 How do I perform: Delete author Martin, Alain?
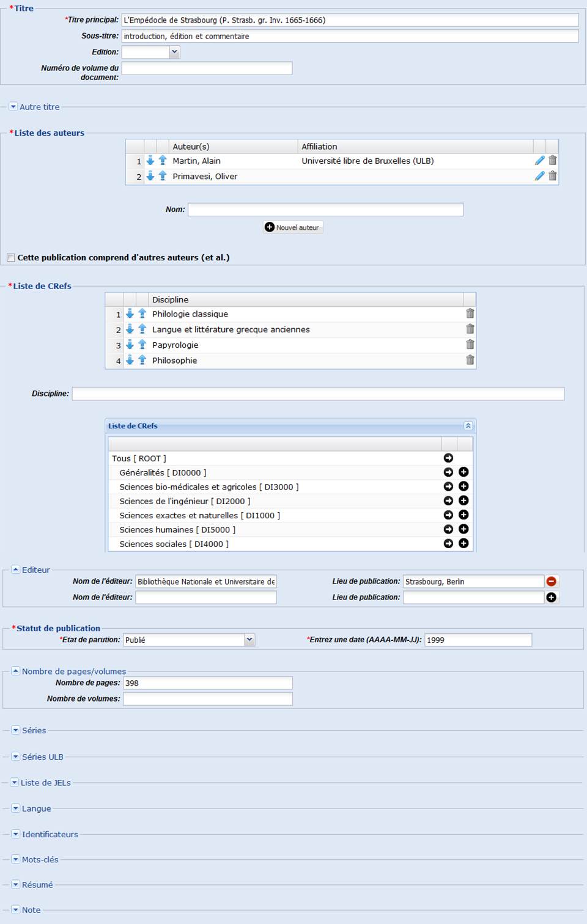(553, 160)
